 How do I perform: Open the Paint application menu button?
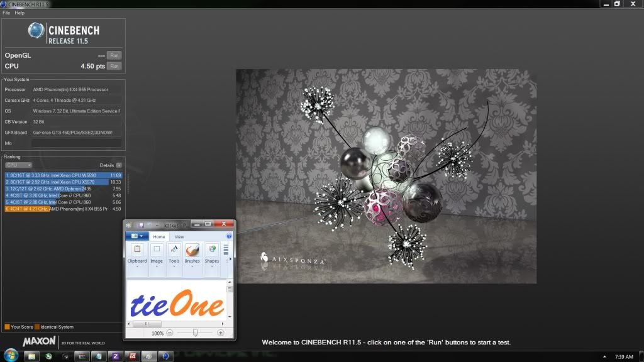[x=136, y=236]
